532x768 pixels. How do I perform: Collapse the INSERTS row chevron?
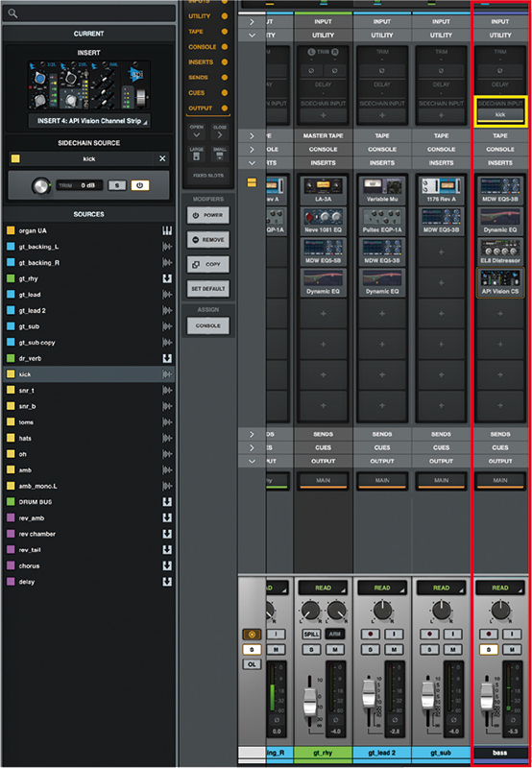click(x=252, y=162)
